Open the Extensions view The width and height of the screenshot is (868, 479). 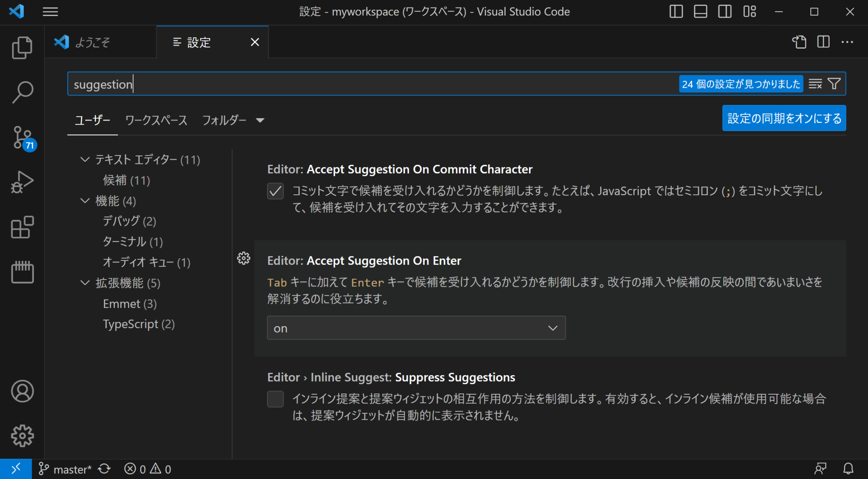point(22,227)
